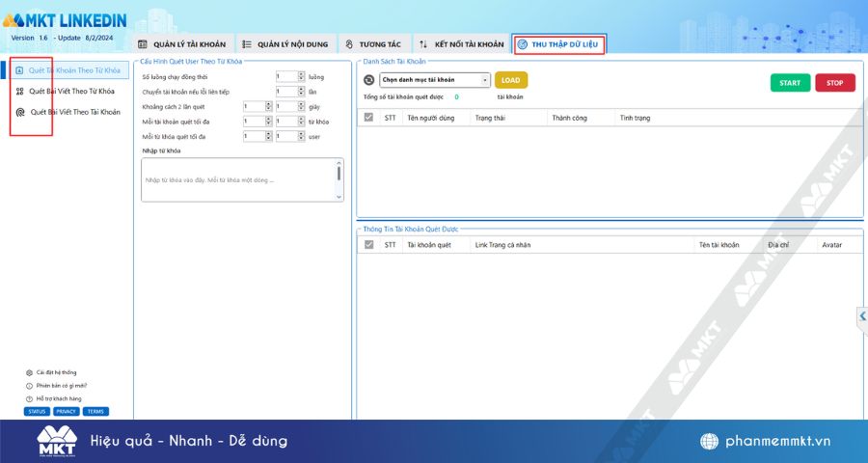Viewport: 868px width, 463px height.
Task: Open Chọn danh mục tài khoản dropdown
Action: [435, 80]
